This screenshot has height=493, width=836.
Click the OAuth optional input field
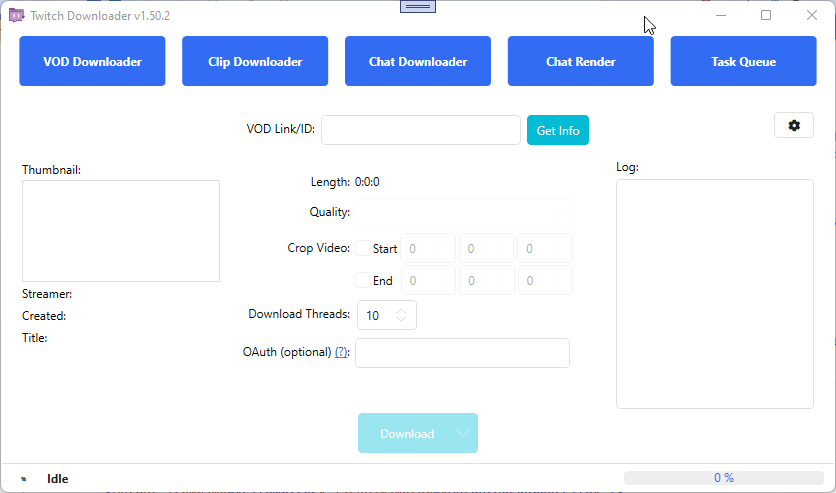(462, 353)
